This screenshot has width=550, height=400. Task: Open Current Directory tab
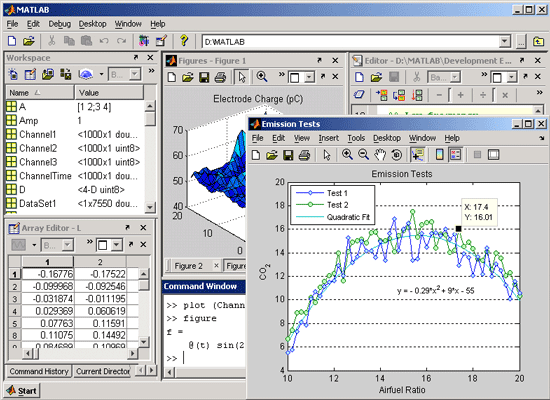click(103, 371)
